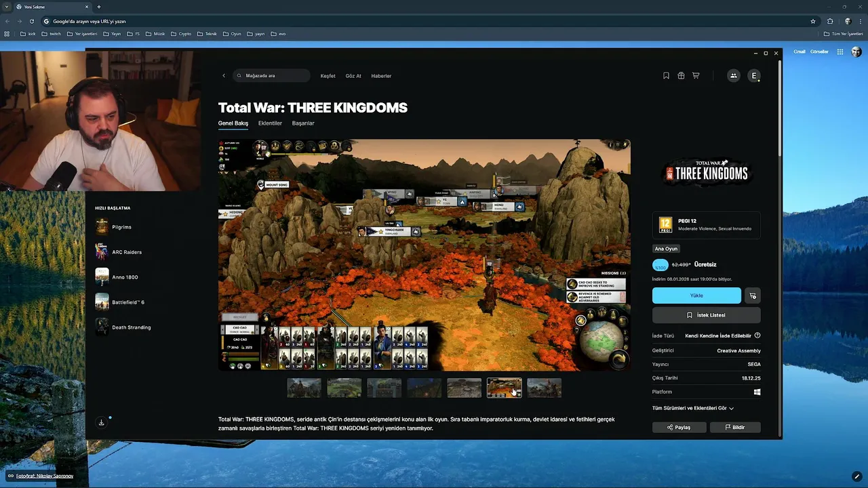The width and height of the screenshot is (868, 488).
Task: Click the Epic launcher vertical scrollbar
Action: coord(780,108)
